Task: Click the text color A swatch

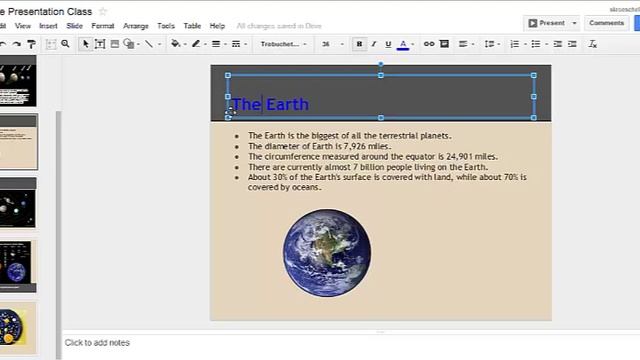Action: point(403,44)
